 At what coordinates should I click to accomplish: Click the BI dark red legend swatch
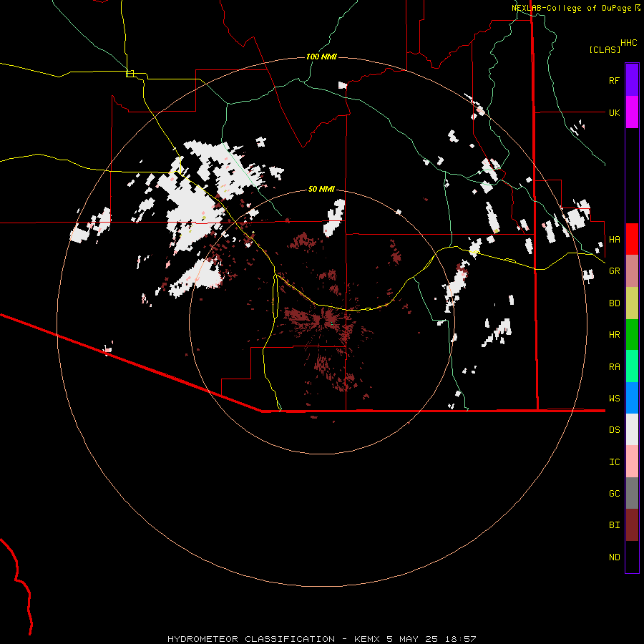click(632, 525)
